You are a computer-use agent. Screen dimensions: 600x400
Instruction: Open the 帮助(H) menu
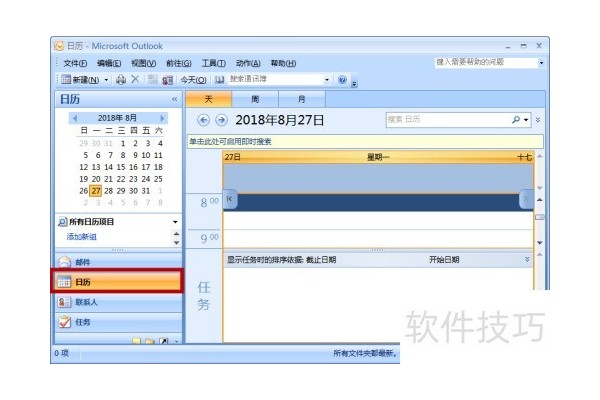284,64
